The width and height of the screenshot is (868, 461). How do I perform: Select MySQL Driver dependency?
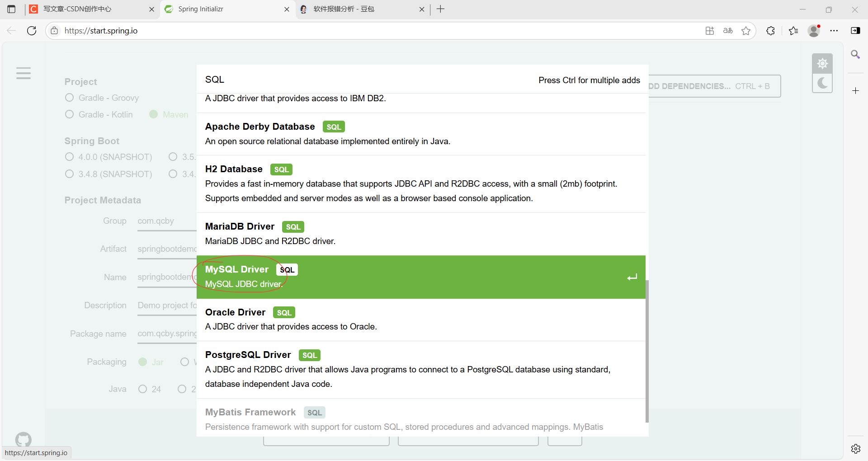coord(421,277)
